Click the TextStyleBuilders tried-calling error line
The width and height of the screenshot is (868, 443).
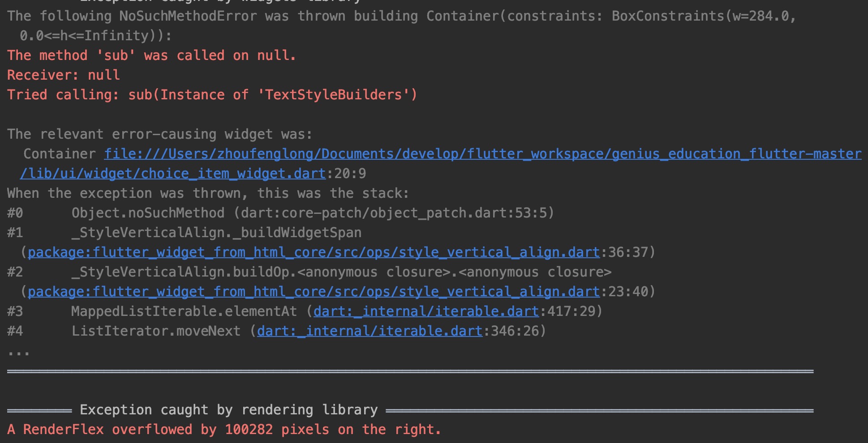tap(211, 94)
